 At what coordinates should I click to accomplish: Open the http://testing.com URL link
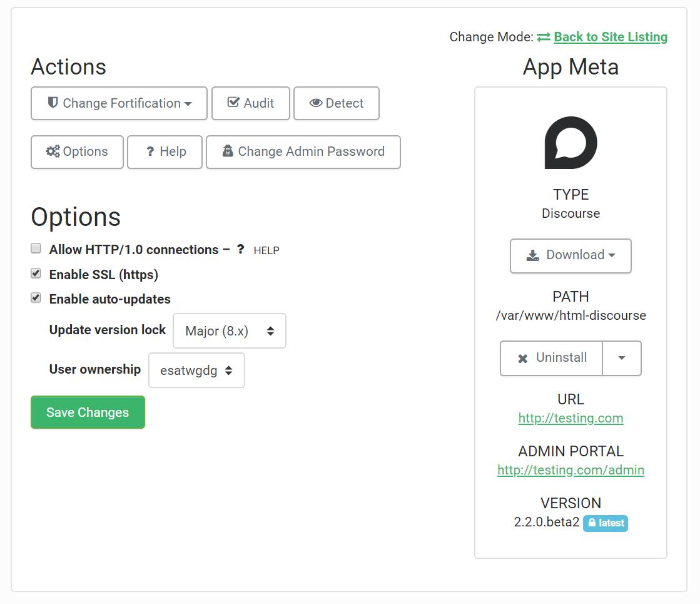click(x=571, y=418)
